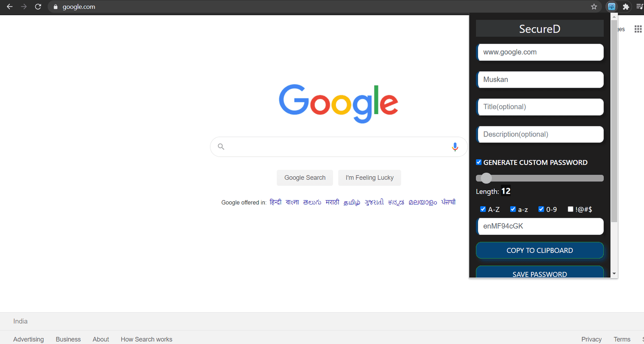
Task: Open the Advertising footer link
Action: click(x=29, y=339)
